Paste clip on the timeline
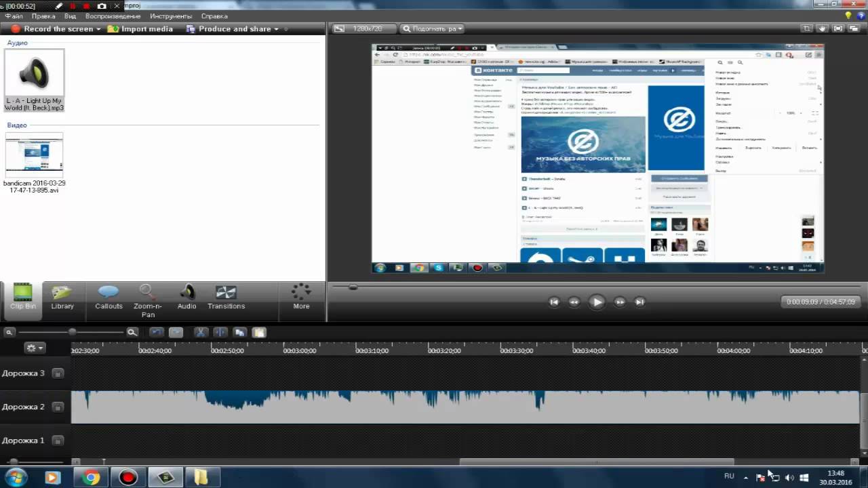The width and height of the screenshot is (868, 488). coord(259,332)
